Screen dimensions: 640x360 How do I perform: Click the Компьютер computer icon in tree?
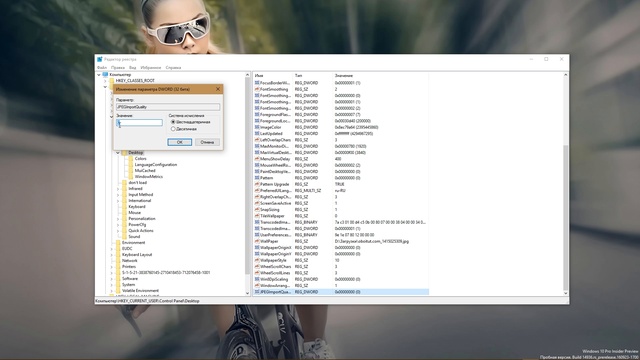105,75
